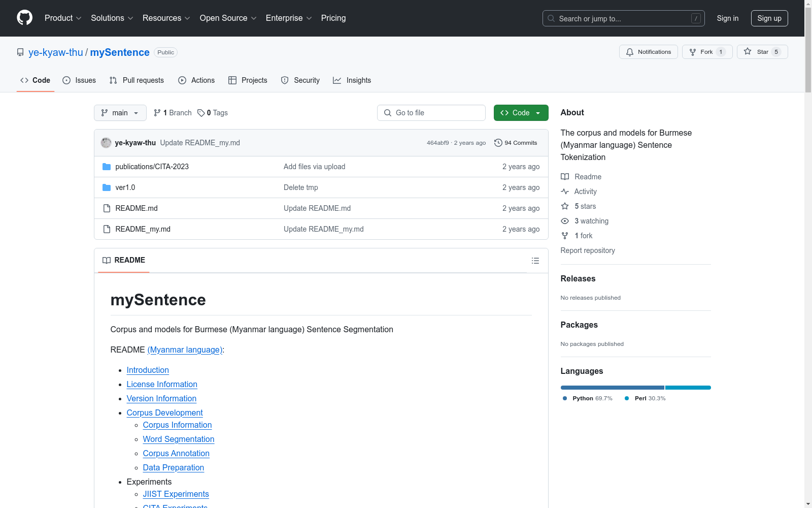Image resolution: width=812 pixels, height=508 pixels.
Task: Click the Add files via upload message
Action: 314,167
